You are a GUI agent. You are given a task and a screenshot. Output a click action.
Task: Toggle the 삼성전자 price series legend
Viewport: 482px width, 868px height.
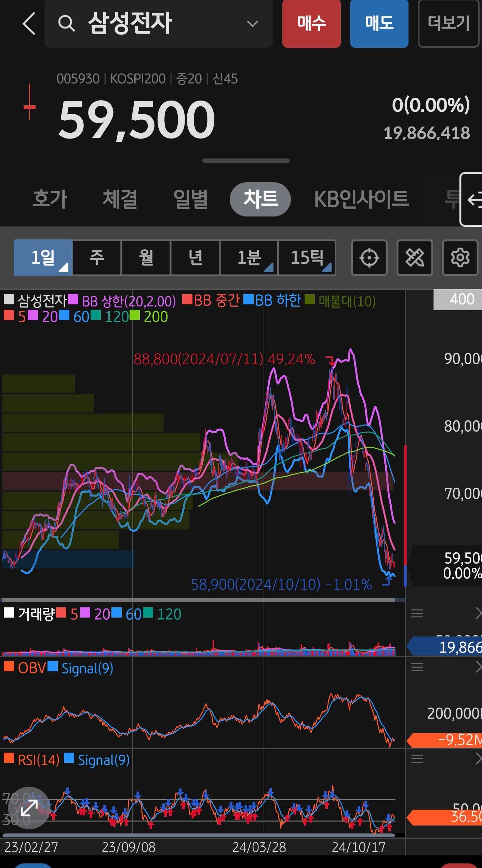point(36,301)
